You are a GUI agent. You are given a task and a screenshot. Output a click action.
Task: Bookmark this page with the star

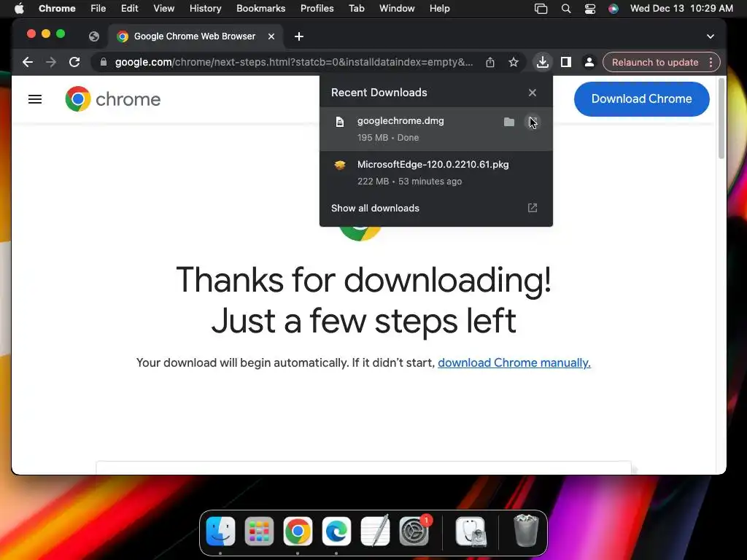click(x=513, y=63)
